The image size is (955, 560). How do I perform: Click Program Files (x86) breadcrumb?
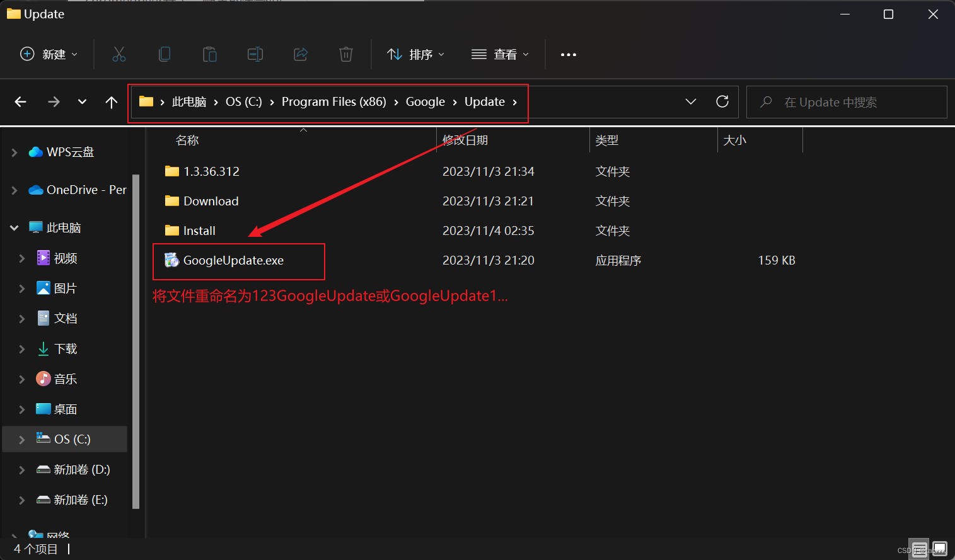click(x=334, y=101)
